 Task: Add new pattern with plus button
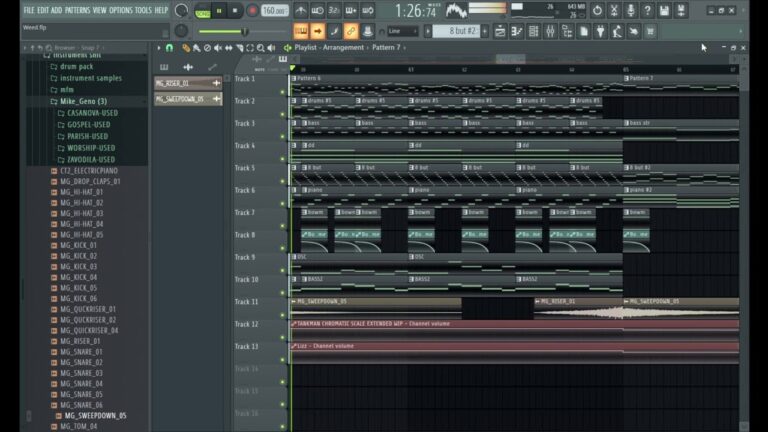[485, 31]
